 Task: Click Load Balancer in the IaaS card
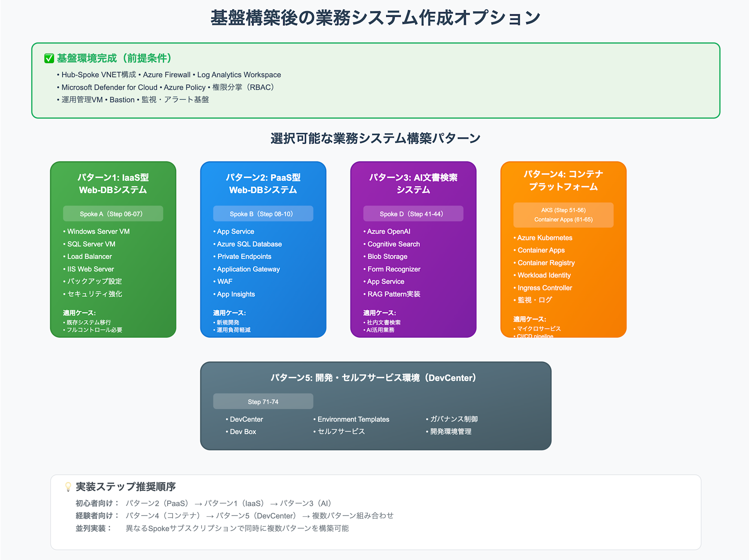click(x=87, y=257)
